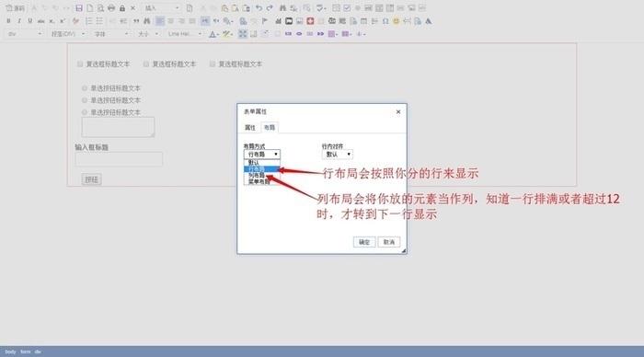Click the anchor flag icon

265,21
